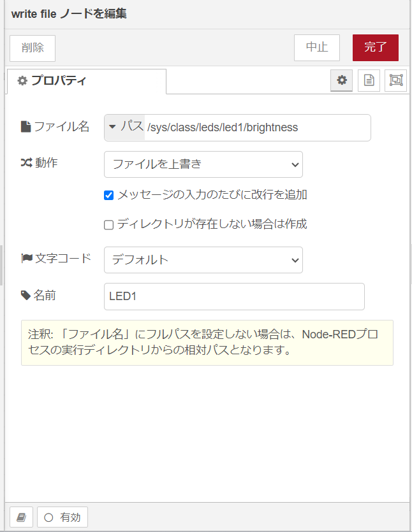Select the プロパティ tab

[x=87, y=81]
